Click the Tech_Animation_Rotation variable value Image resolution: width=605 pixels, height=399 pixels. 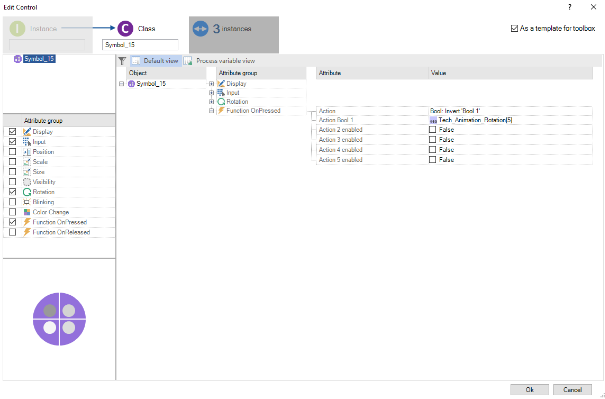pyautogui.click(x=475, y=120)
